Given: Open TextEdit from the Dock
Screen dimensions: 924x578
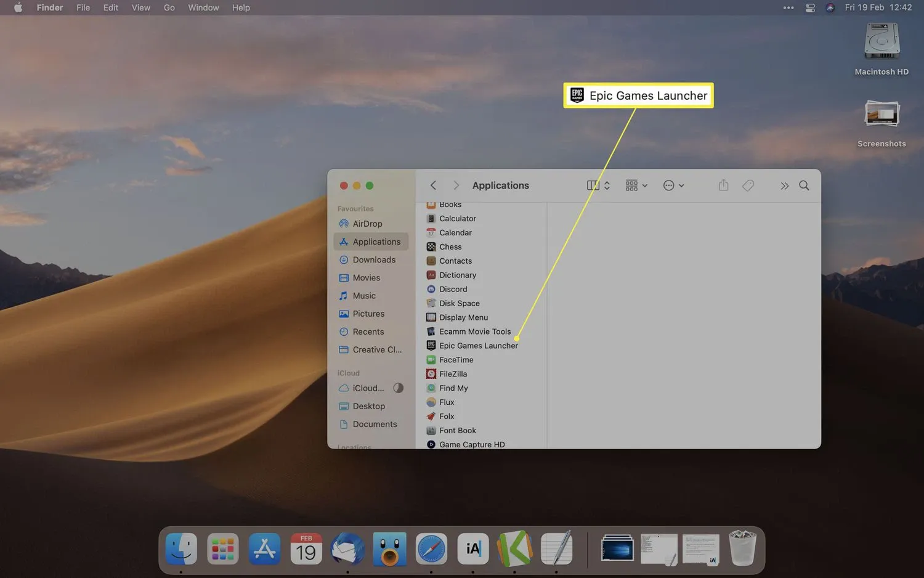Looking at the screenshot, I should click(x=556, y=548).
